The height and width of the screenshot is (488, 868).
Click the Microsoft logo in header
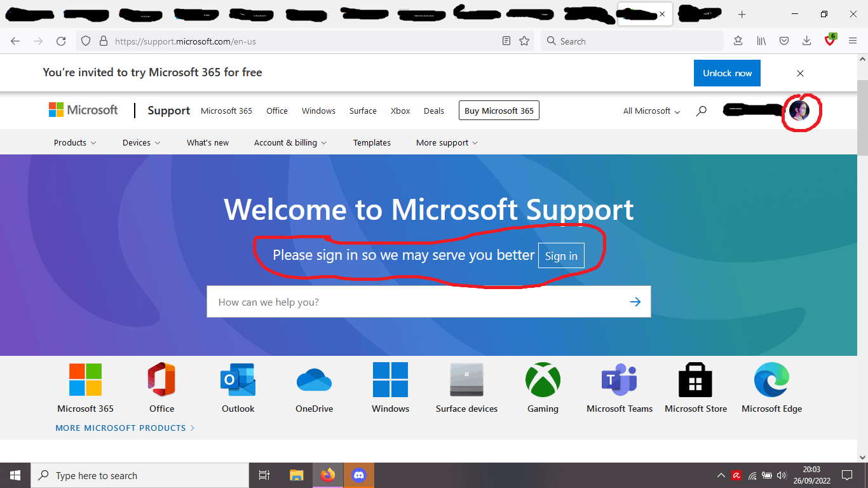pos(83,110)
